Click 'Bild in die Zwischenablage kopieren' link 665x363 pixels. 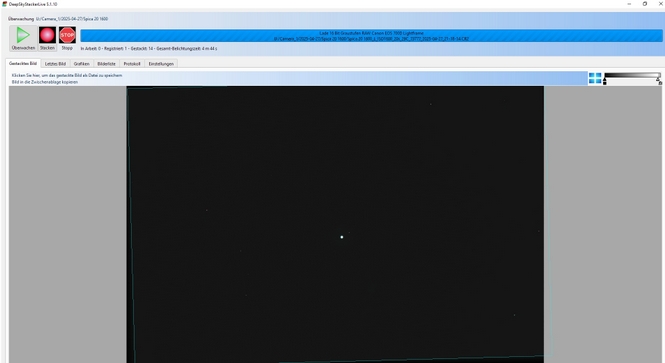pos(45,82)
